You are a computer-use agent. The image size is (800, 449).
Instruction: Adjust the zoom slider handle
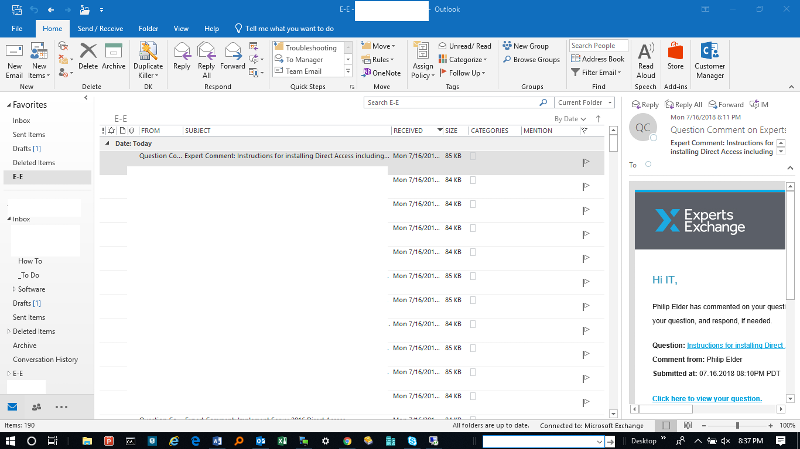click(x=737, y=425)
